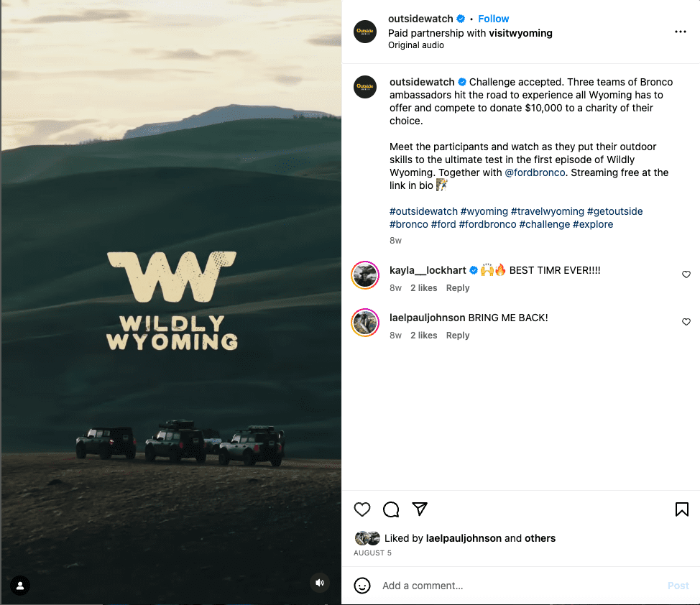Toggle video sound with speaker icon
The image size is (700, 605).
[320, 583]
